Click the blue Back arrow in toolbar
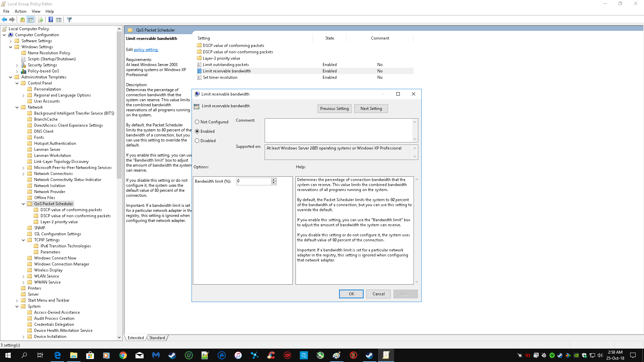This screenshot has width=644, height=362. point(4,20)
